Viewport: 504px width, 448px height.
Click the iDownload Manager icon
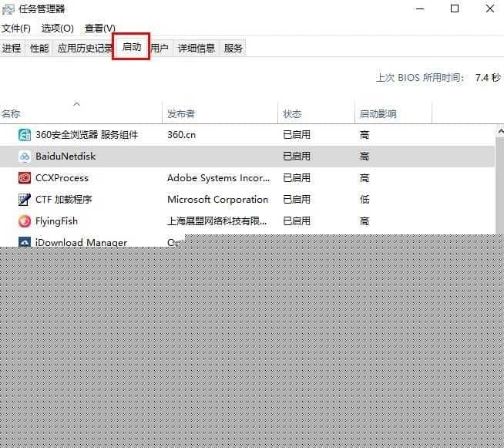tap(25, 242)
